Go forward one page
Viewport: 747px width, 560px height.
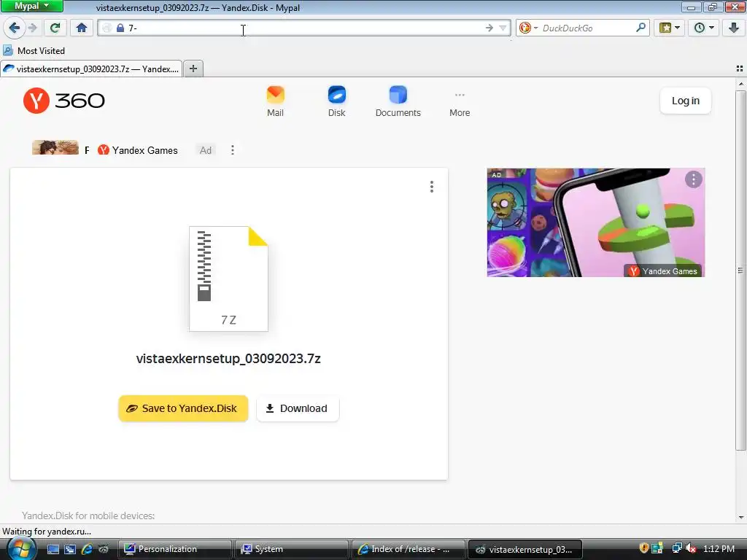(x=33, y=28)
